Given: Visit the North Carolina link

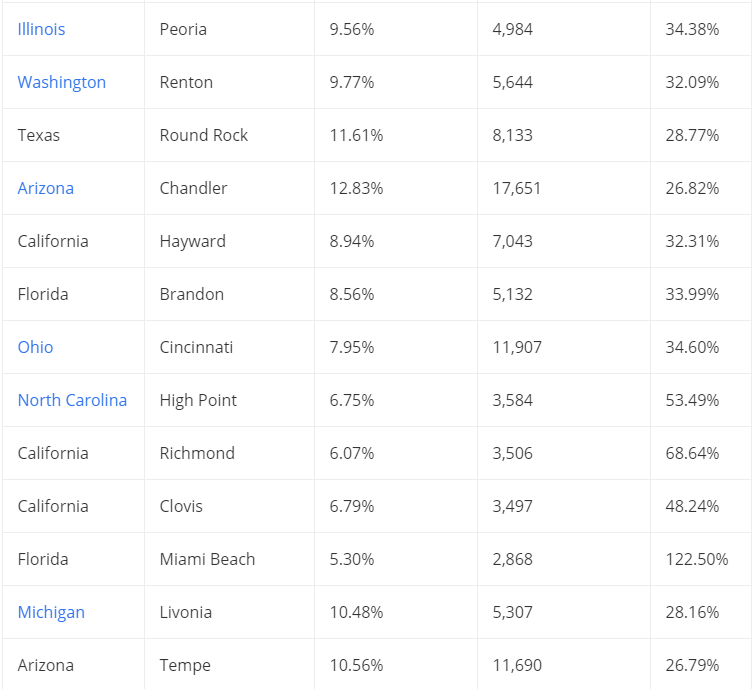Looking at the screenshot, I should [72, 400].
